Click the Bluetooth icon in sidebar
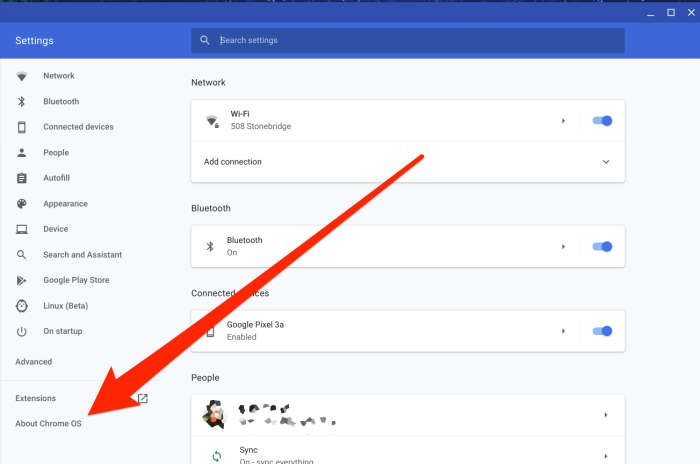Viewport: 700px width, 464px height. click(21, 102)
